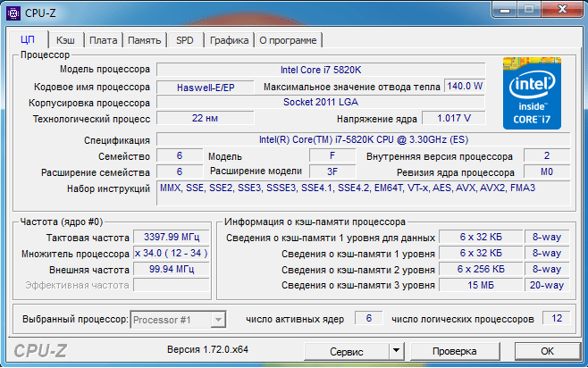588x368 pixels.
Task: Confirm with the OK button
Action: 547,351
